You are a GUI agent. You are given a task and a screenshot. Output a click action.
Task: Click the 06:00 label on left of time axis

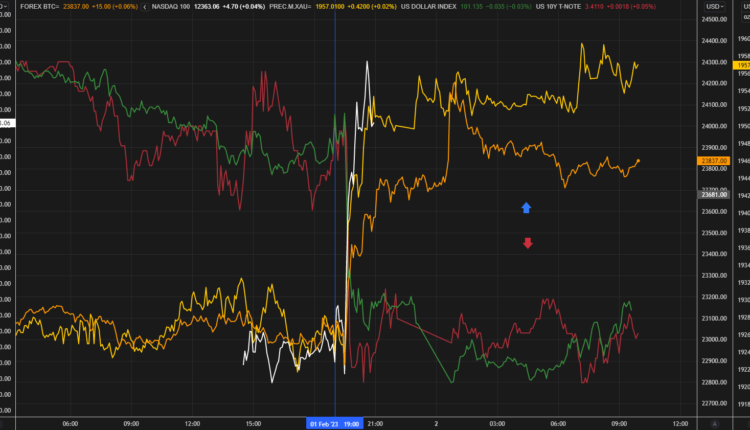tap(71, 423)
